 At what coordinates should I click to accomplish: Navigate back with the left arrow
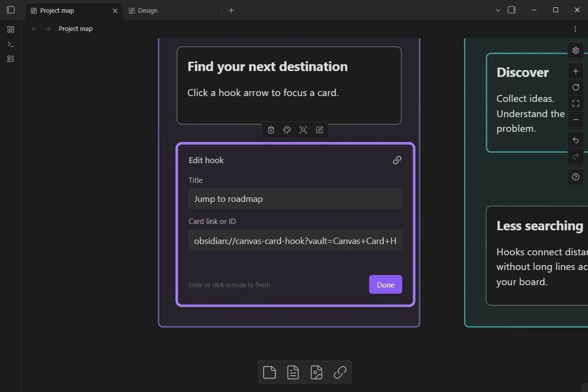tap(34, 29)
